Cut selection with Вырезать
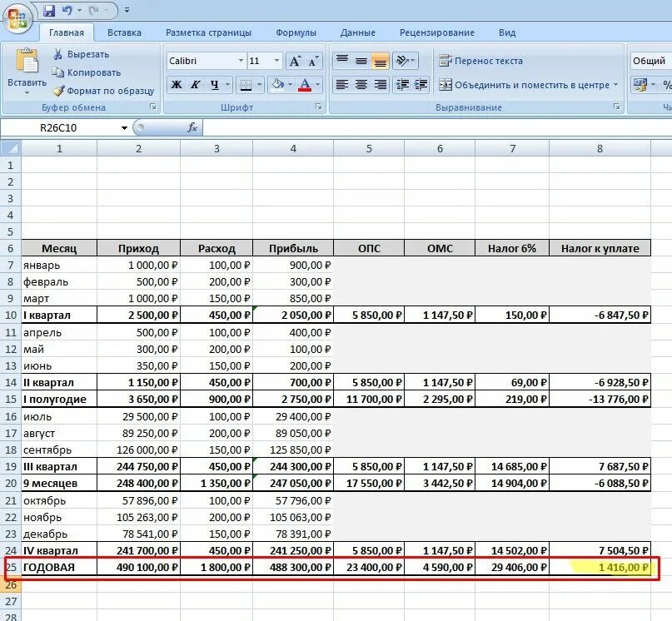The width and height of the screenshot is (672, 621). 81,54
